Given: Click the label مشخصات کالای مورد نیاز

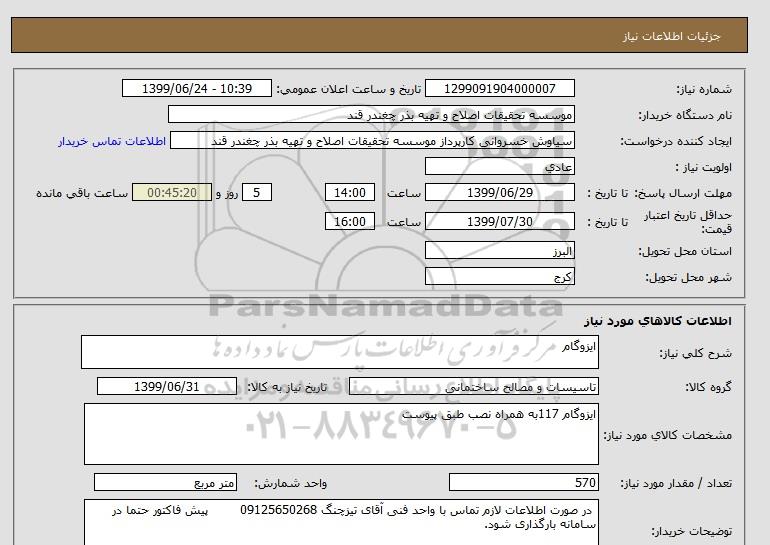Looking at the screenshot, I should (x=667, y=436).
